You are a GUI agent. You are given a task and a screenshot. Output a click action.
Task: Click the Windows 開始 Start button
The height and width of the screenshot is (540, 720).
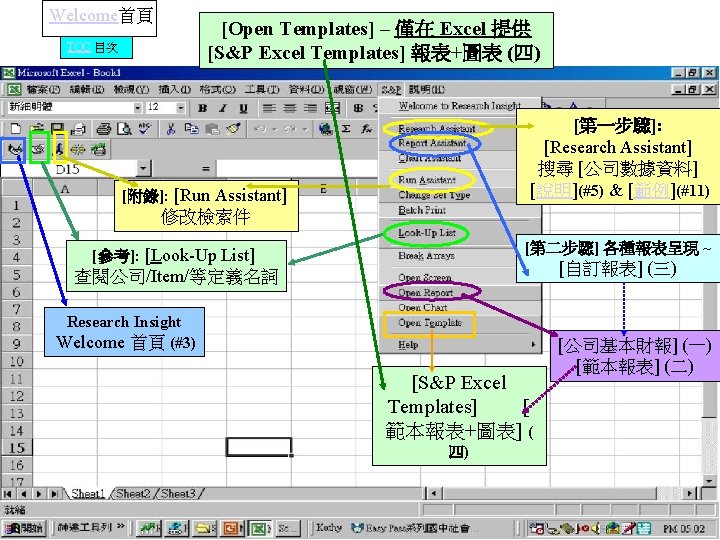point(25,528)
